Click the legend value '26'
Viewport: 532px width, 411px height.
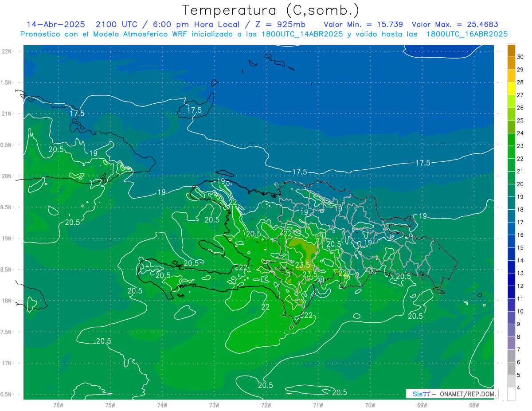pyautogui.click(x=520, y=108)
